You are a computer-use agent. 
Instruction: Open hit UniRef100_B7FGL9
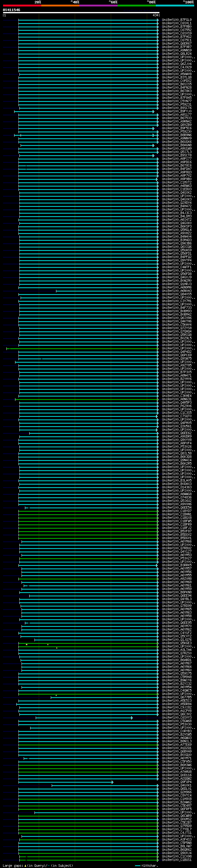coord(176,20)
